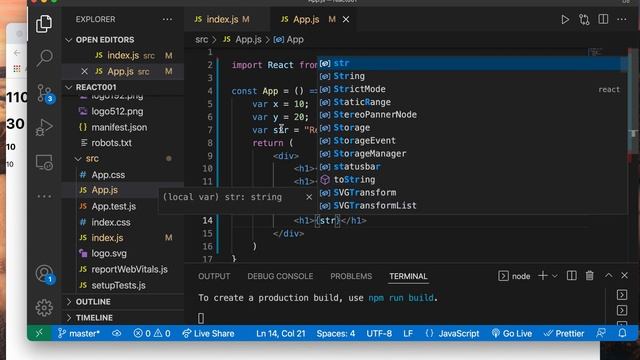Dismiss the str variable hint popup
The image size is (640, 360).
click(309, 197)
